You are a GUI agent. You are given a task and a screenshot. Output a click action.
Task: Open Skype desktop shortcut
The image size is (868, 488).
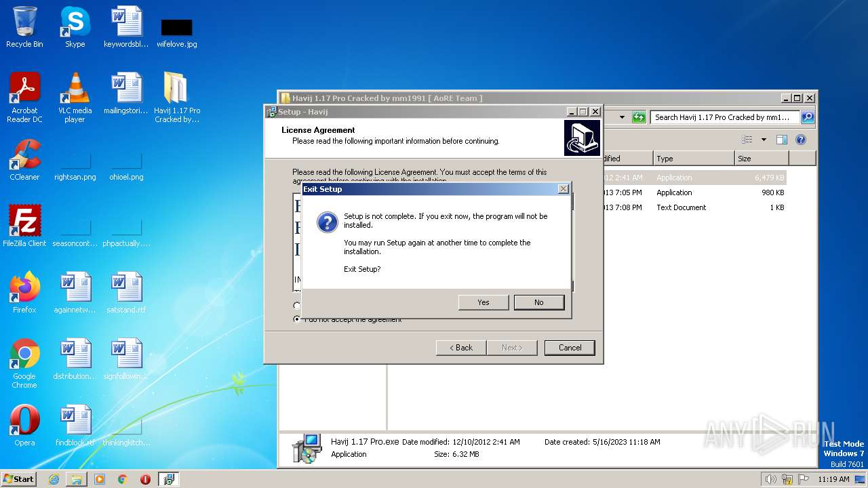click(x=75, y=27)
